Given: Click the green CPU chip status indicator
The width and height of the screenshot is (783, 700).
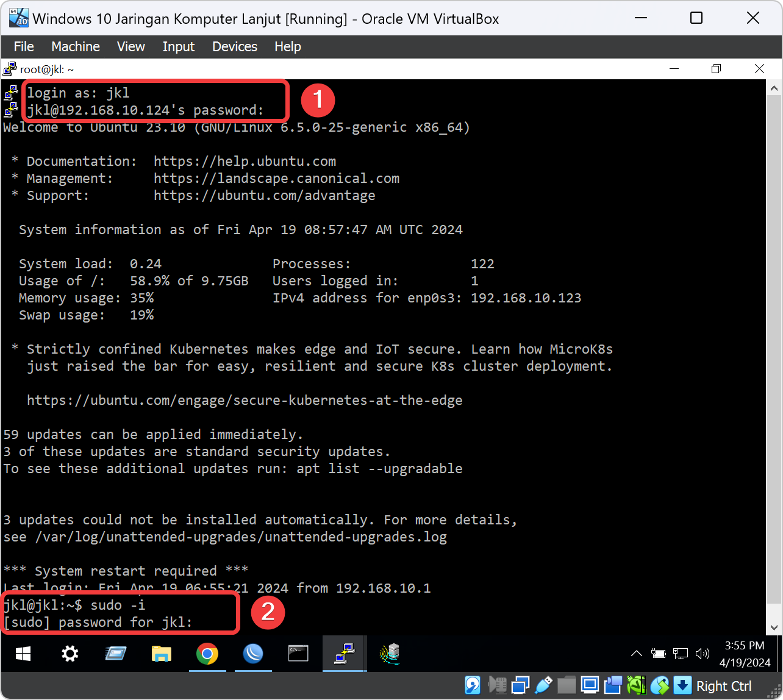Looking at the screenshot, I should point(637,686).
